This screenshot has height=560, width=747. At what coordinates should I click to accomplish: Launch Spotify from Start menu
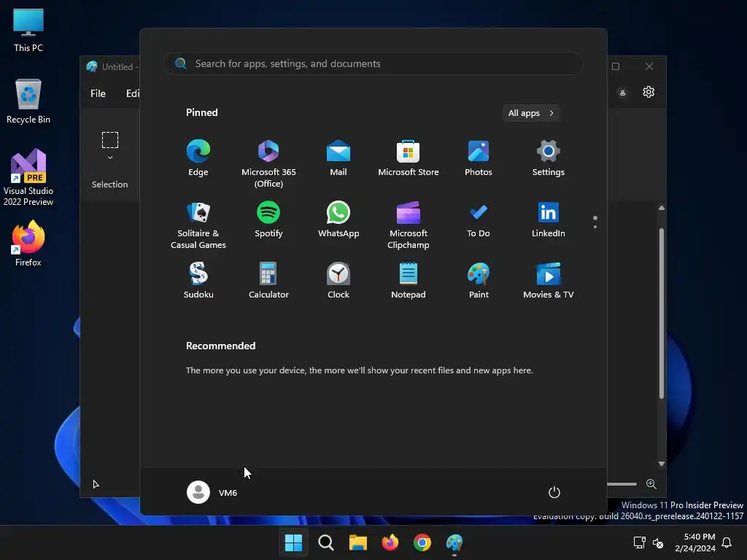[x=268, y=219]
